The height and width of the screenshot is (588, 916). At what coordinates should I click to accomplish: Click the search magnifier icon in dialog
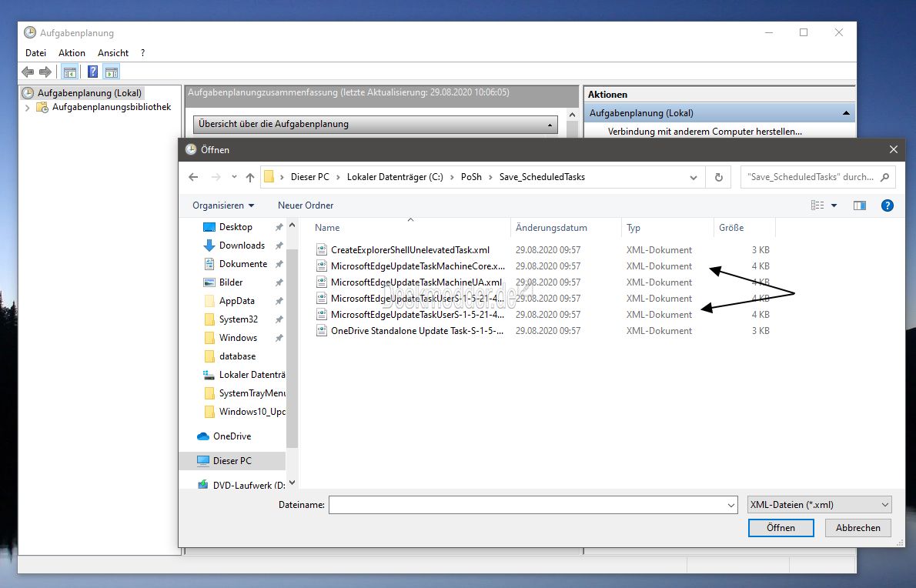[x=884, y=177]
